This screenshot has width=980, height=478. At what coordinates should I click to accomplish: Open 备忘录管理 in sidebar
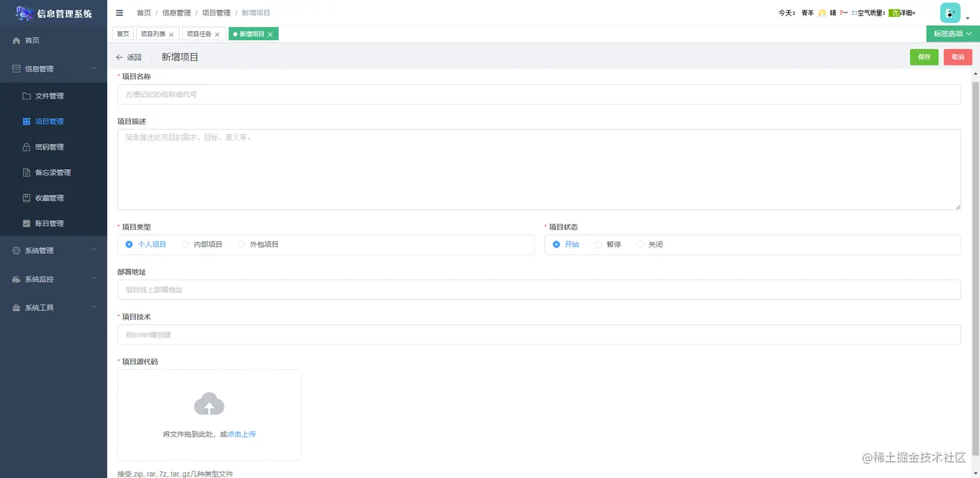[x=53, y=172]
